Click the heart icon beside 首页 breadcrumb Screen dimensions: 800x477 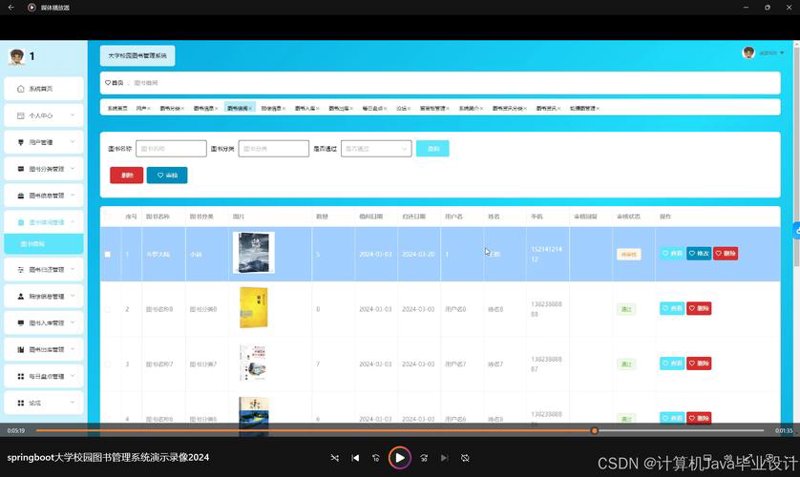point(108,83)
